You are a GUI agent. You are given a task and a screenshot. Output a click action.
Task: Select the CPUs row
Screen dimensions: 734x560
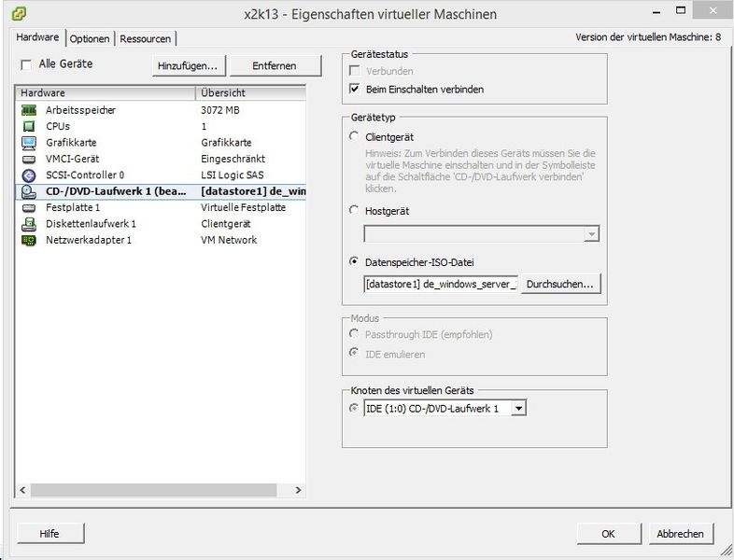161,126
